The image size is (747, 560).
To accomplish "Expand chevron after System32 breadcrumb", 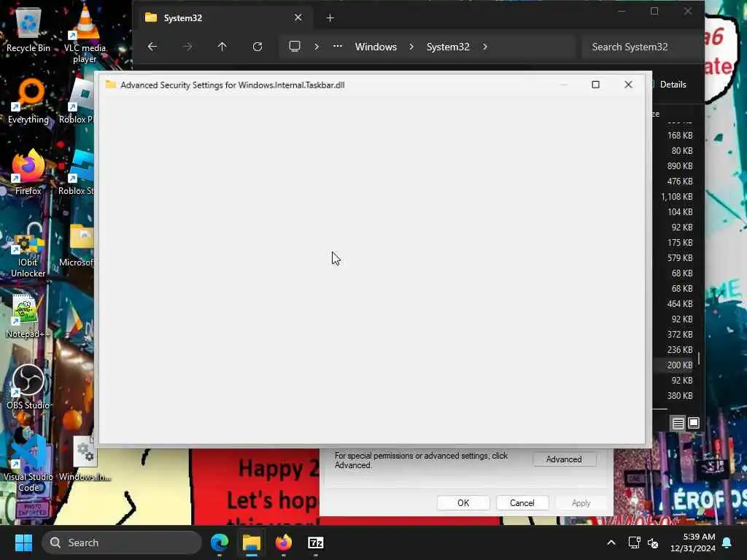I will [485, 47].
